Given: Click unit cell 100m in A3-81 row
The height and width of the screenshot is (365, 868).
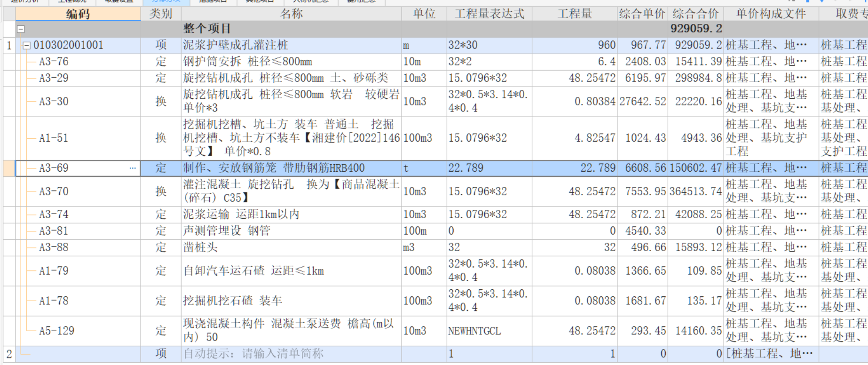Looking at the screenshot, I should (424, 231).
